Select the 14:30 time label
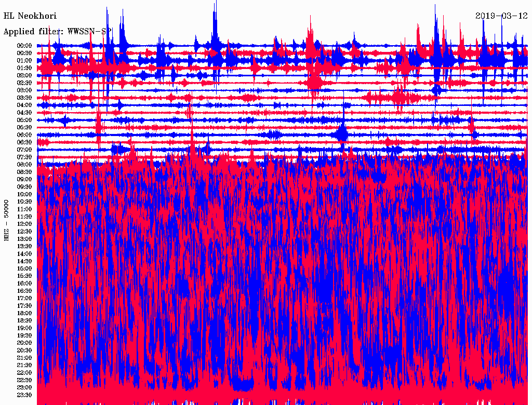The width and height of the screenshot is (532, 405). [x=24, y=261]
